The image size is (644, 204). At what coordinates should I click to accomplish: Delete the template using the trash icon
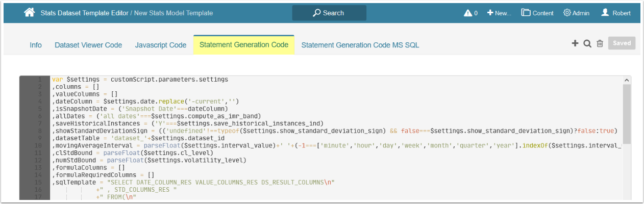click(x=600, y=44)
